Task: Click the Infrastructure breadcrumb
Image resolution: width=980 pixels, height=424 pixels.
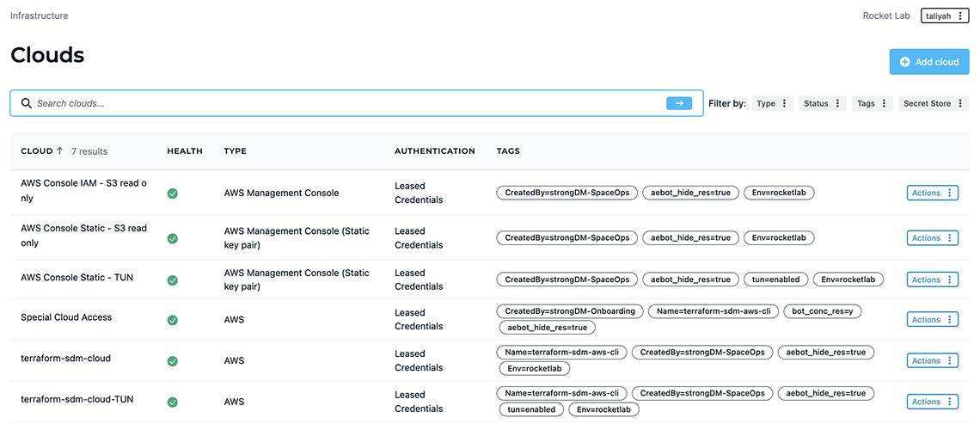Action: point(40,15)
